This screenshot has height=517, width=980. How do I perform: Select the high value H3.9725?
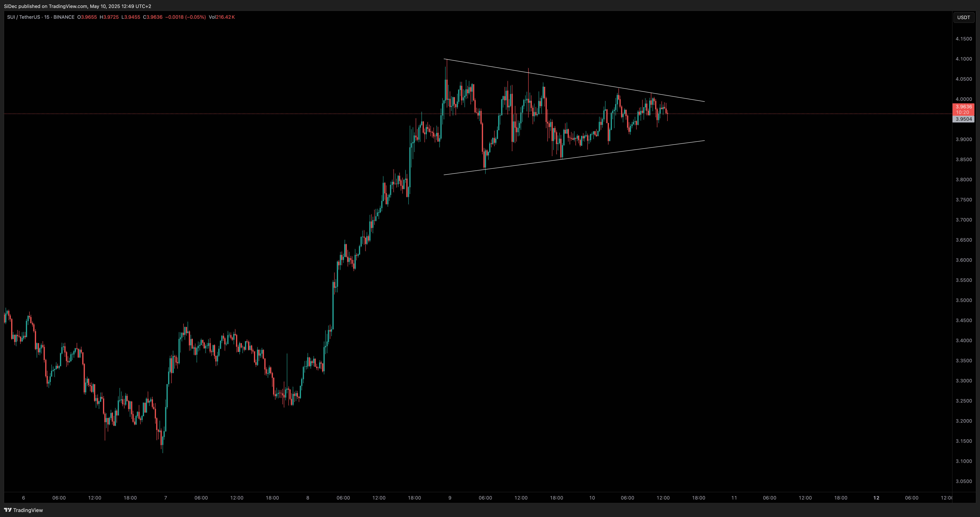tap(109, 17)
